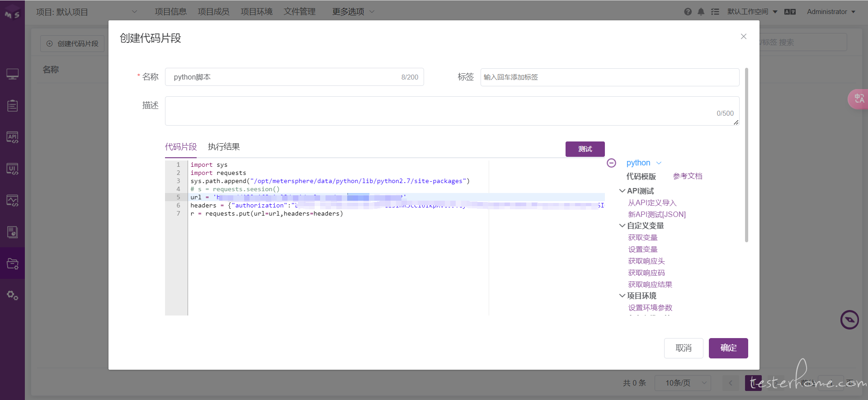Click the previous page arrow in pagination

click(x=731, y=383)
